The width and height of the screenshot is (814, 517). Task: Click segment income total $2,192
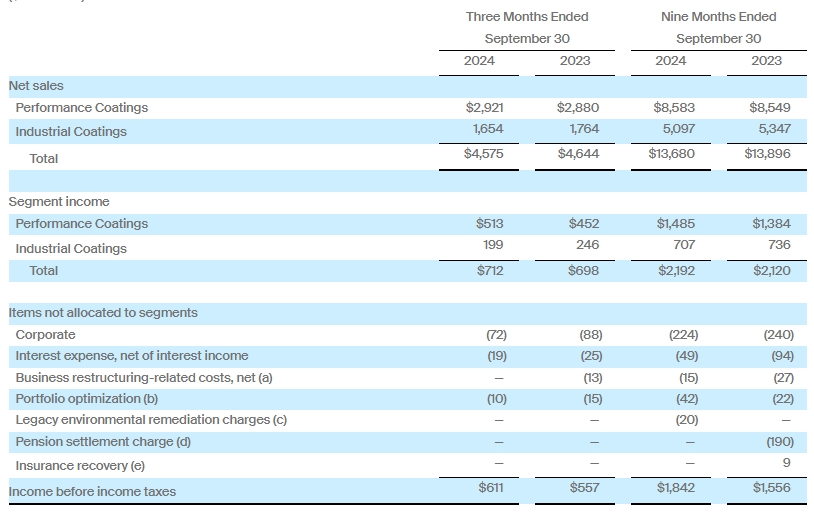click(676, 270)
